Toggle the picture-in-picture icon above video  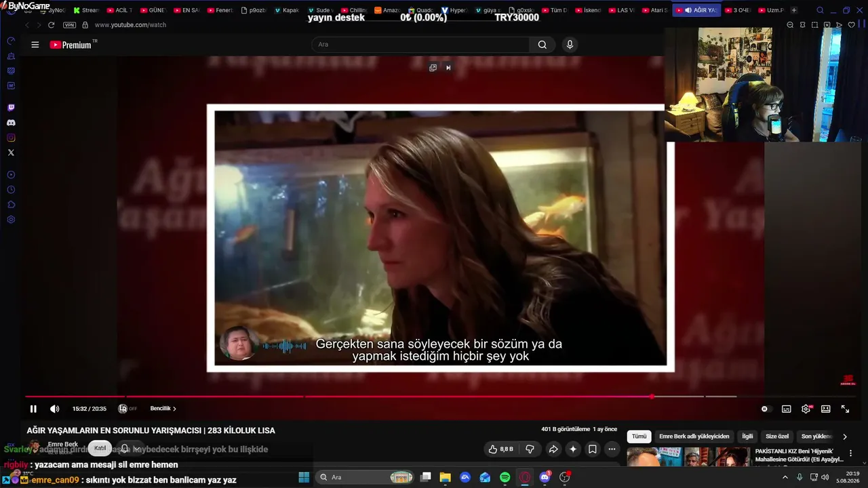tap(433, 68)
